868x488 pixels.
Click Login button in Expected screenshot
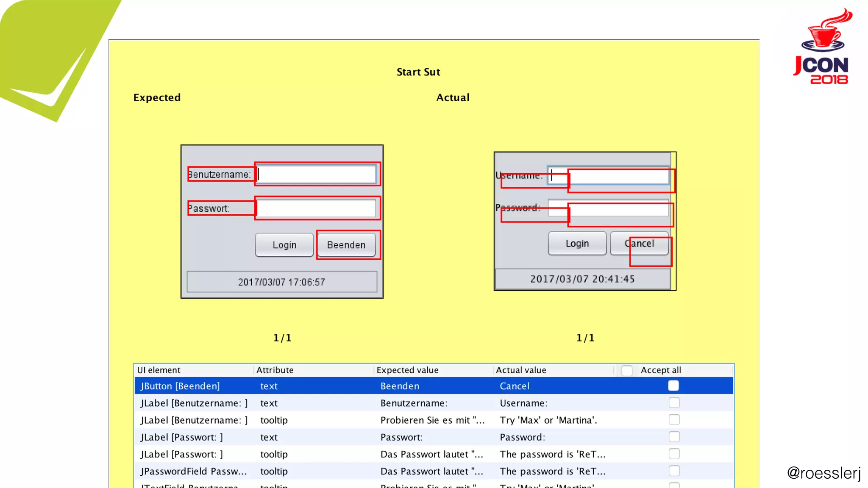(284, 245)
